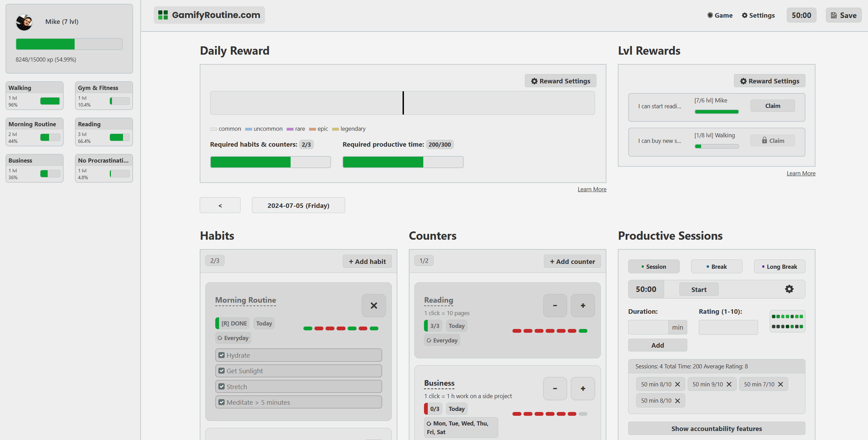Select the Long Break timer mode

pyautogui.click(x=780, y=266)
